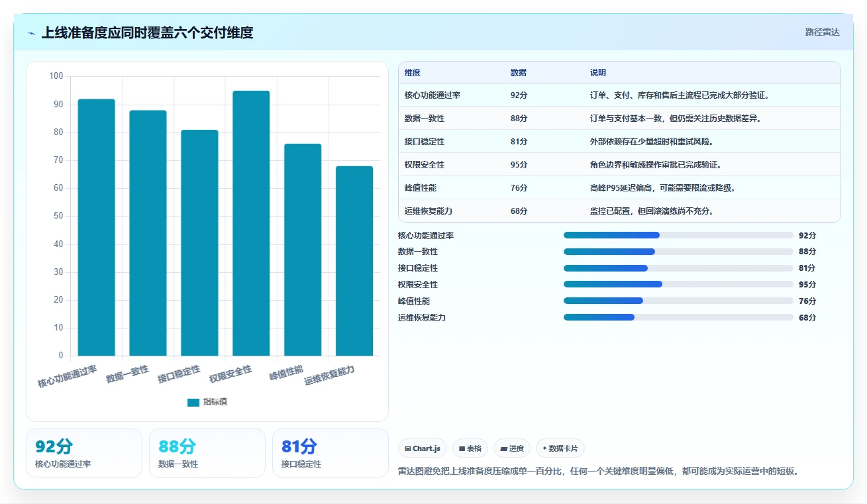Click the Chart.js tag
The height and width of the screenshot is (504, 867).
click(423, 448)
